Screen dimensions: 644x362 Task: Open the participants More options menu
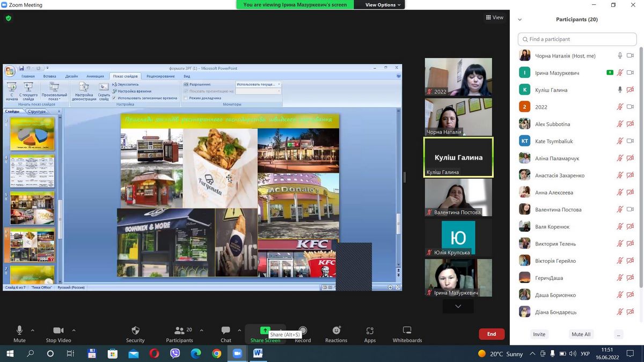pyautogui.click(x=619, y=334)
